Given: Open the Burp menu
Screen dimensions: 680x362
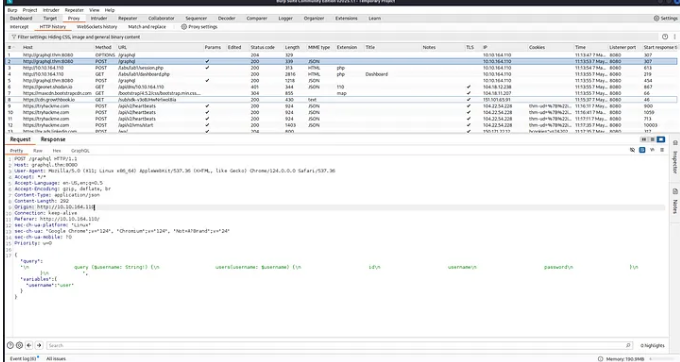Looking at the screenshot, I should coord(13,10).
